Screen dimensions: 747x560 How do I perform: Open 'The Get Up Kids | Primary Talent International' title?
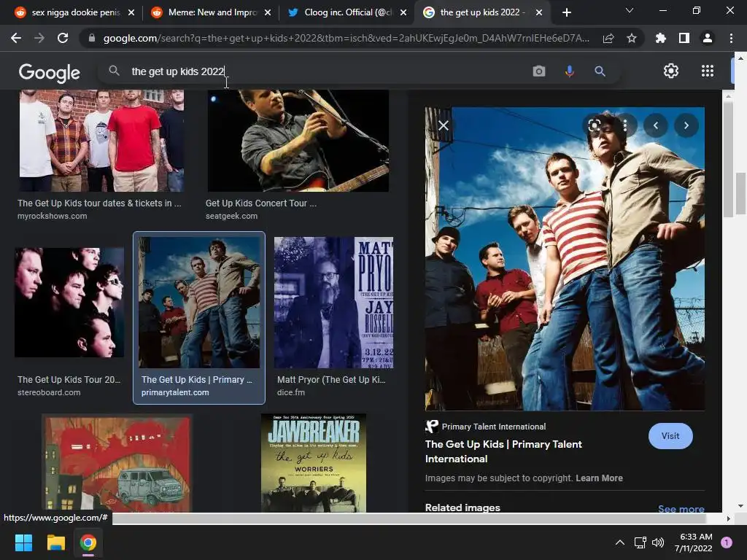pyautogui.click(x=503, y=451)
